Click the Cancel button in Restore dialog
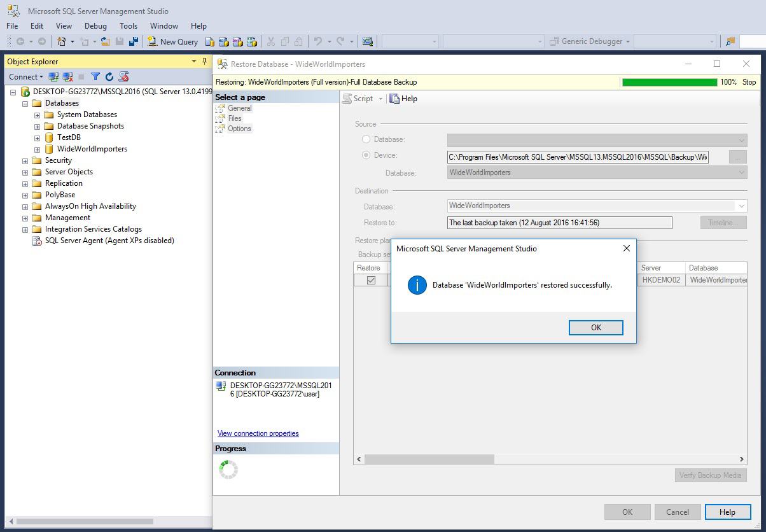Viewport: 766px width, 532px height. [678, 512]
